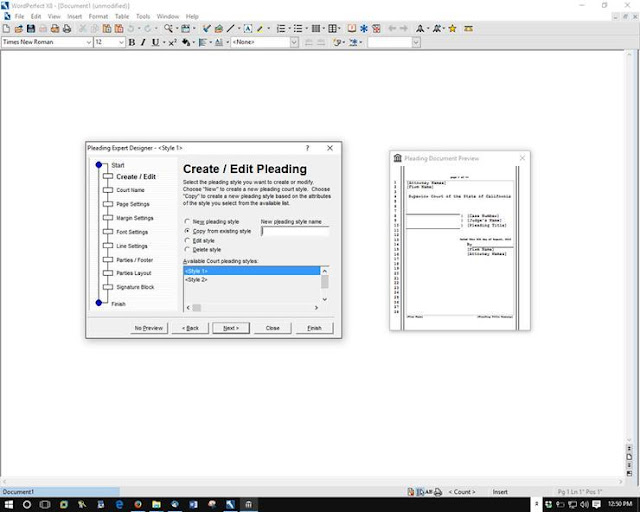Screen dimensions: 640x512
Task: Select <Style 2> in available styles list
Action: 196,280
